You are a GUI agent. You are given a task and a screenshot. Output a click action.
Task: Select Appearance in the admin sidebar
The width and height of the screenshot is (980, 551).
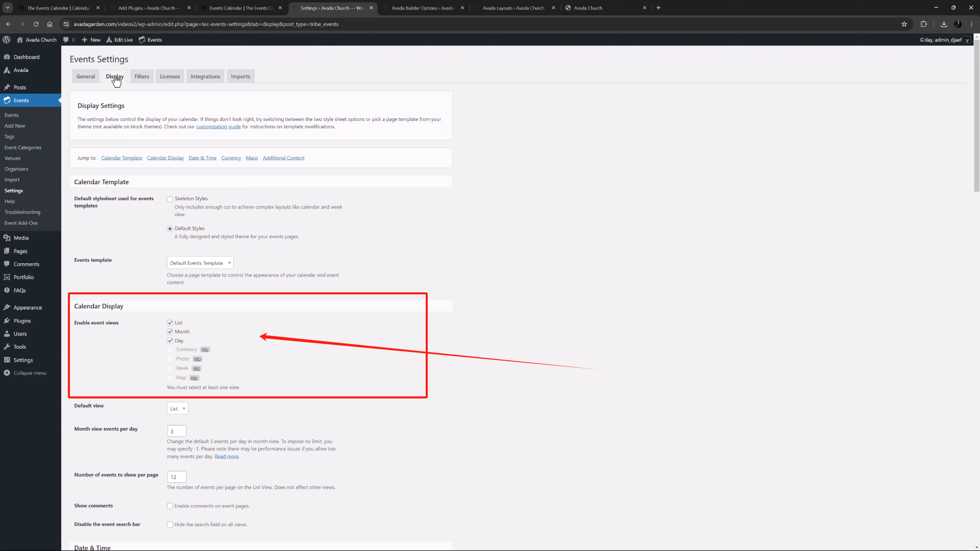[27, 307]
